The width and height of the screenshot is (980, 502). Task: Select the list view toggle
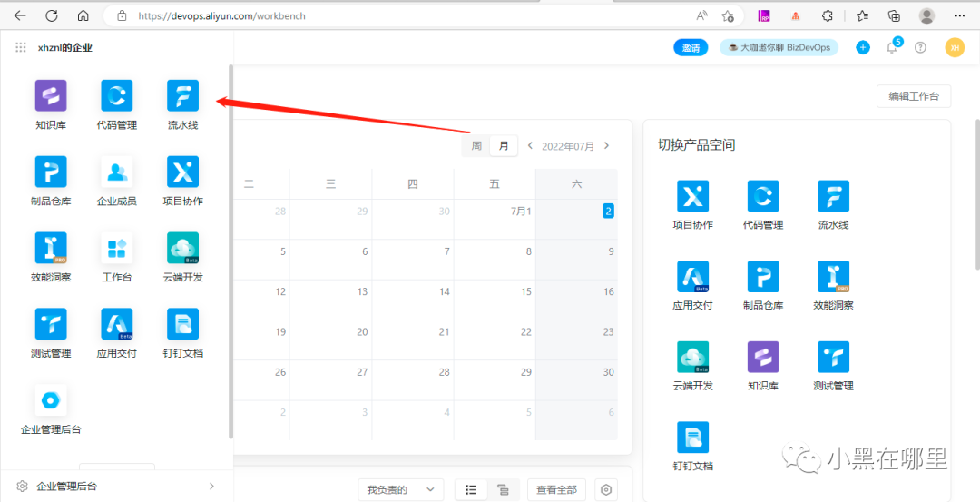point(472,489)
